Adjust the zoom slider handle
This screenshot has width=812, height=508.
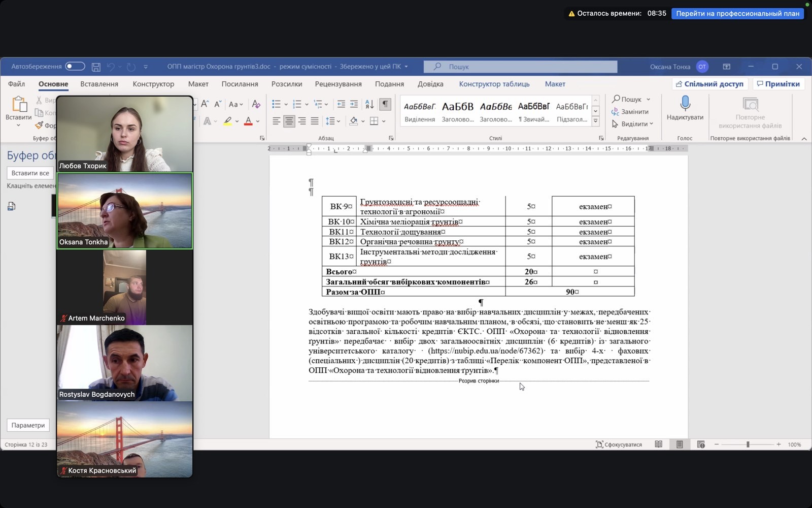[748, 444]
